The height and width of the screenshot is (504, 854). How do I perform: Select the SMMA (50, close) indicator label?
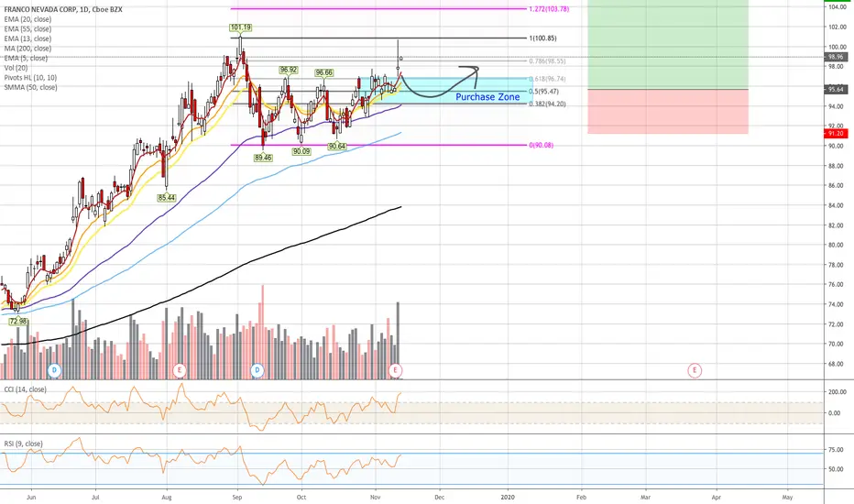(x=30, y=87)
